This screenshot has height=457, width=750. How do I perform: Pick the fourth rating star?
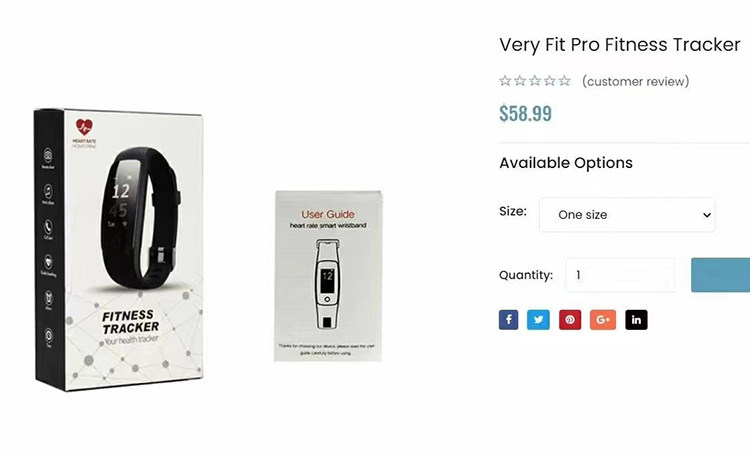click(550, 81)
